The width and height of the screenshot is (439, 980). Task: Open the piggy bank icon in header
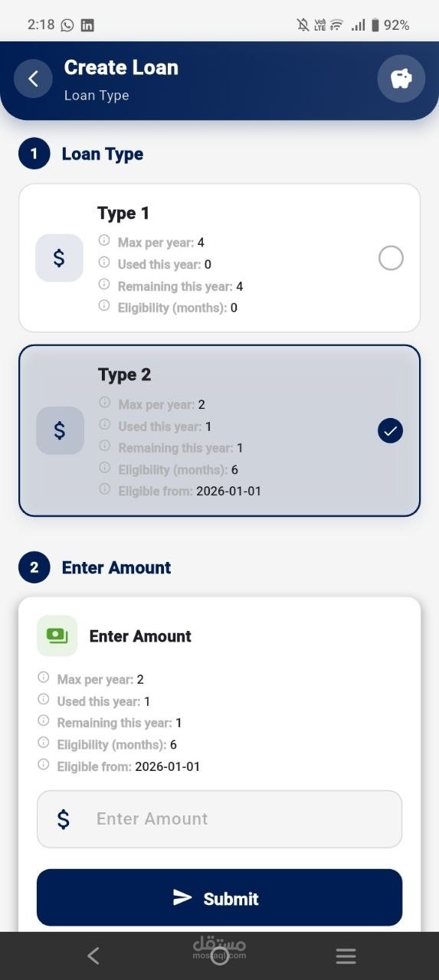pos(401,79)
